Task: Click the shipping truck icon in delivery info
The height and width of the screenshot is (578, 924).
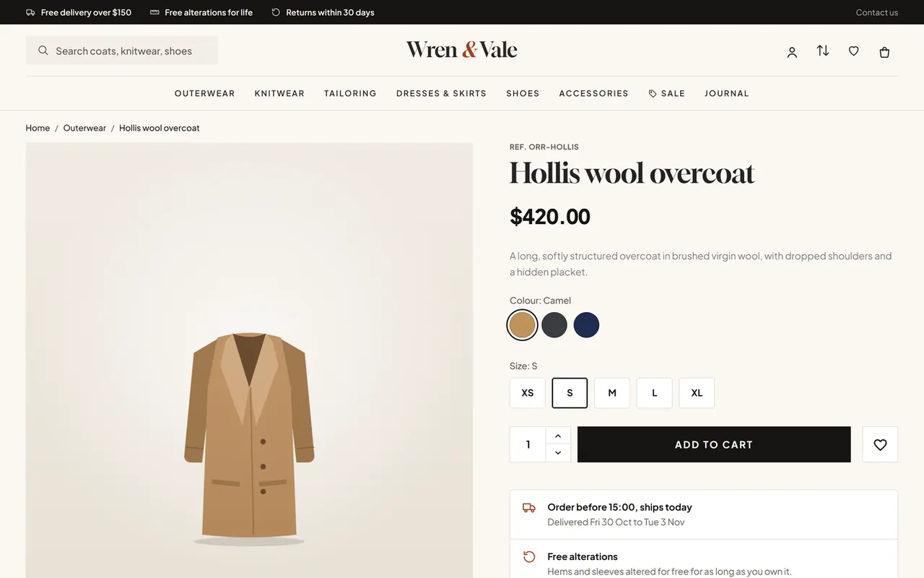Action: pyautogui.click(x=529, y=508)
